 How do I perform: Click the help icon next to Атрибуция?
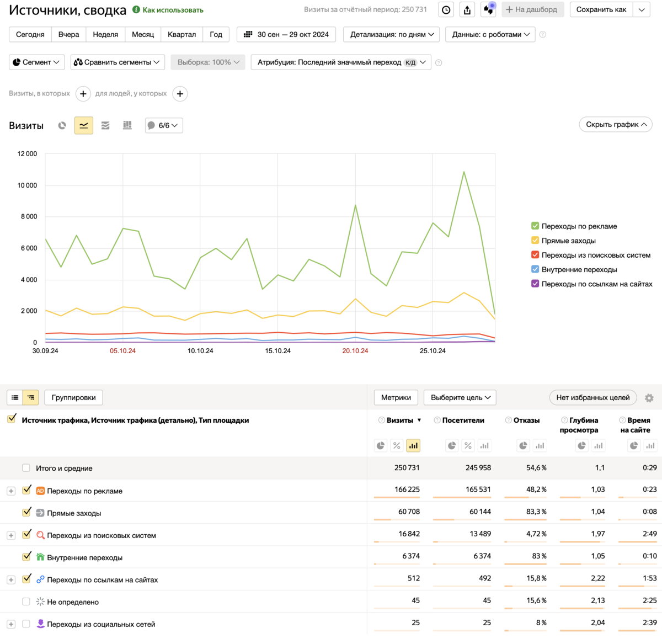[439, 63]
